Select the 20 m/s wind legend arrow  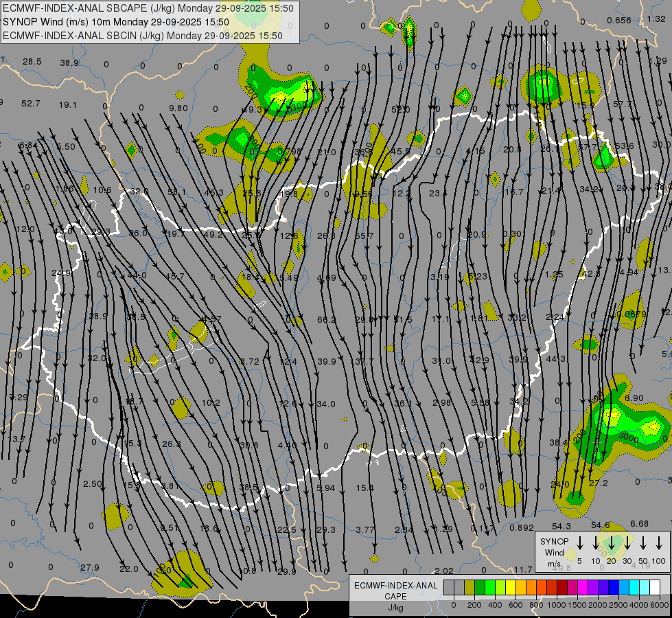point(612,543)
